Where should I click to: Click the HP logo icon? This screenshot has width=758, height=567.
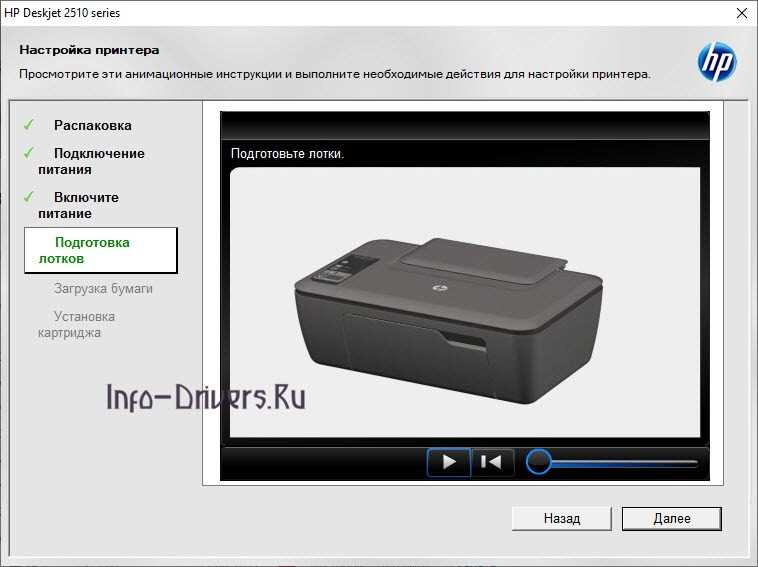click(717, 62)
